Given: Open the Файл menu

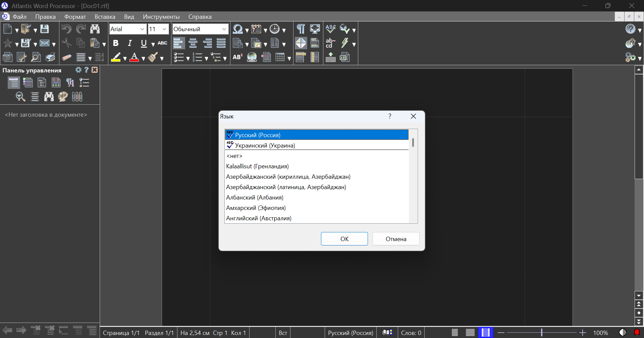Looking at the screenshot, I should point(19,17).
